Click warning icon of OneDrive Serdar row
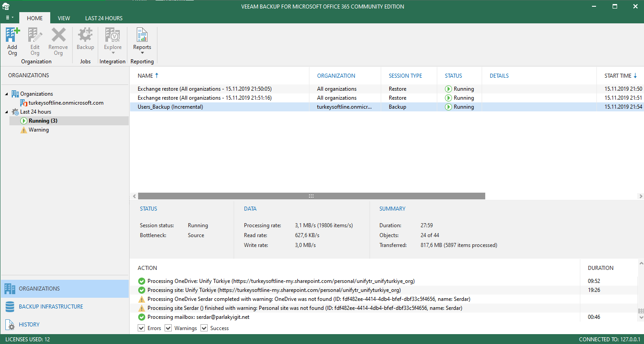Screen dimensions: 644x344 point(142,299)
